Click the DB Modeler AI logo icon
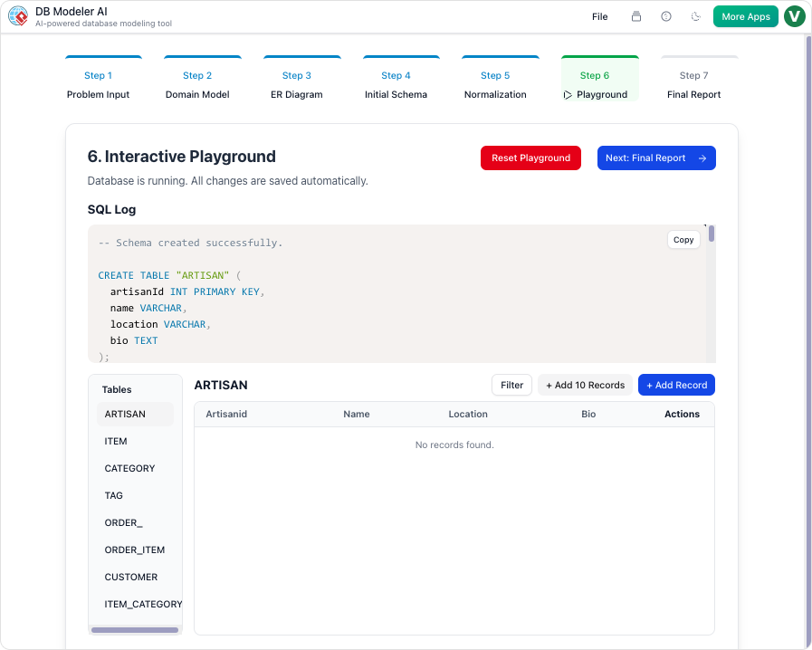 click(17, 16)
